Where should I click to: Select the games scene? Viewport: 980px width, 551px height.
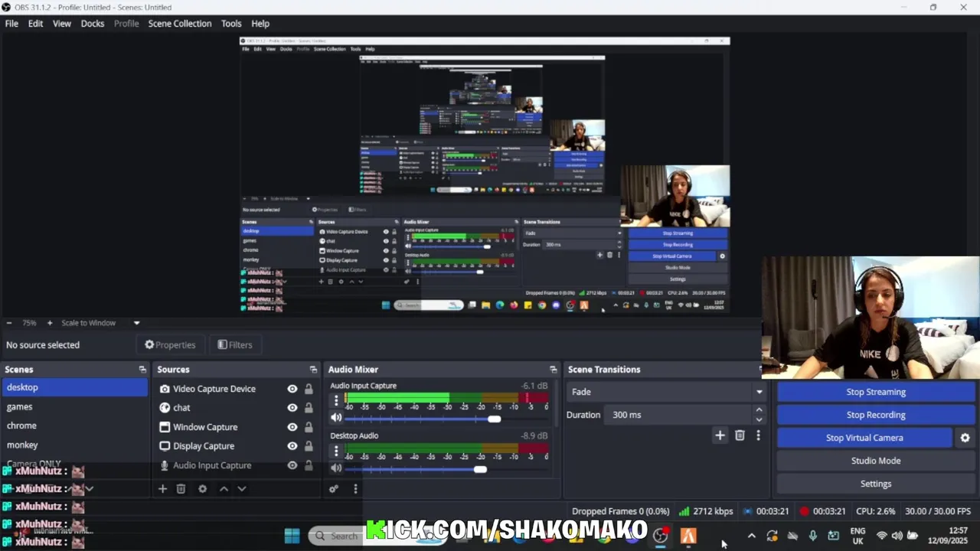pyautogui.click(x=75, y=407)
